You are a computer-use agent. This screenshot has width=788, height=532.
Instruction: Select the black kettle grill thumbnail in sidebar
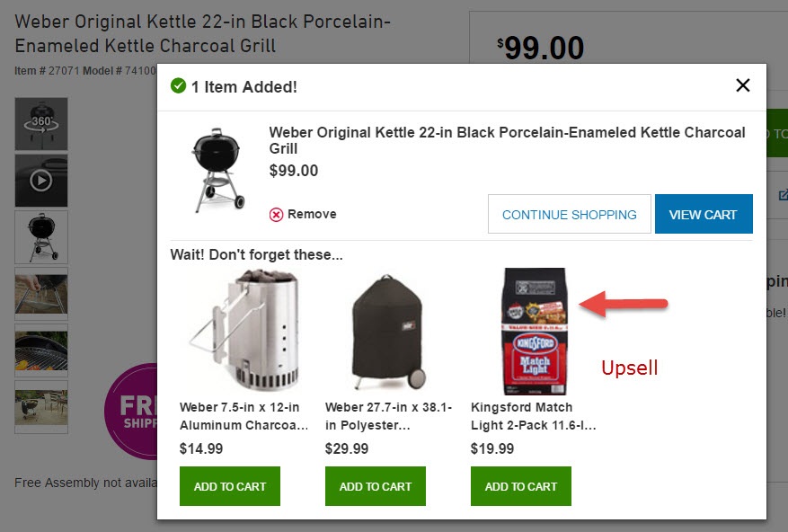[41, 237]
